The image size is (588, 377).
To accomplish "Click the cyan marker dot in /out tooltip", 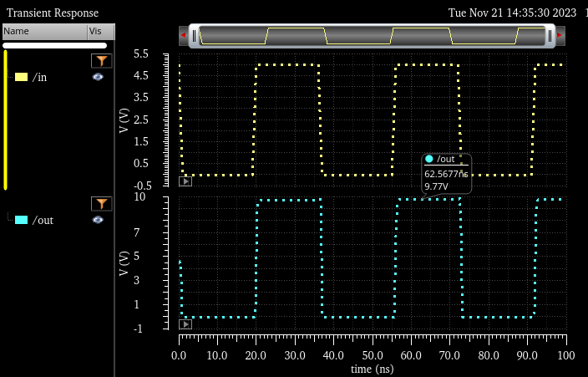I will pos(429,159).
